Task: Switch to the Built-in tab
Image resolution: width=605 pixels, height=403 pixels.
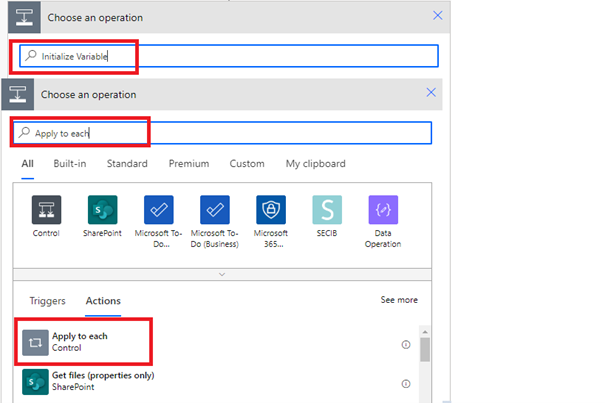Action: pos(70,164)
